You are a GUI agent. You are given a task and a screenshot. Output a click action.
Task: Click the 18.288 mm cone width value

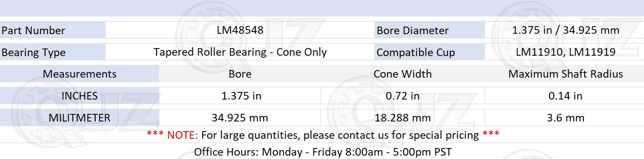point(403,118)
